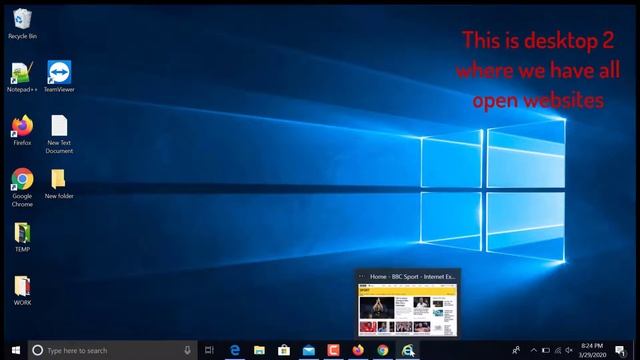The image size is (640, 360).
Task: Click the 'Type here to search' box
Action: [x=113, y=350]
